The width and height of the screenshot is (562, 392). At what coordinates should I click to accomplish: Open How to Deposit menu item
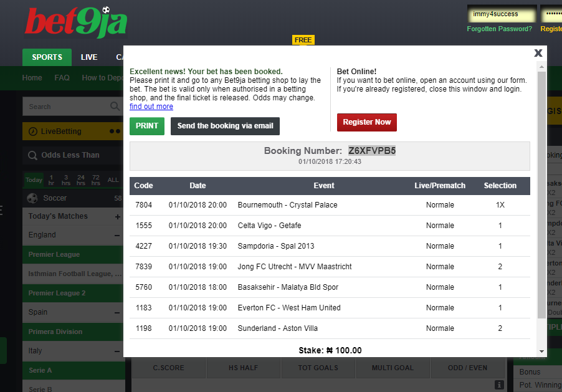[103, 78]
